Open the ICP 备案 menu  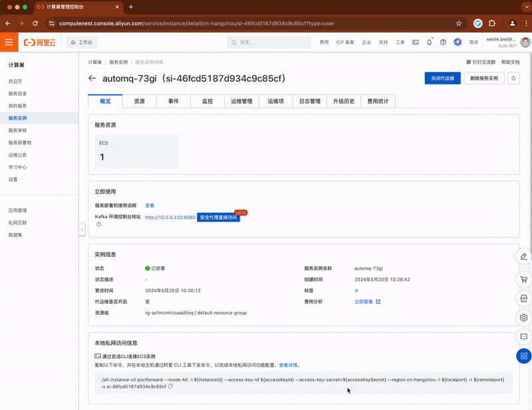click(x=345, y=42)
